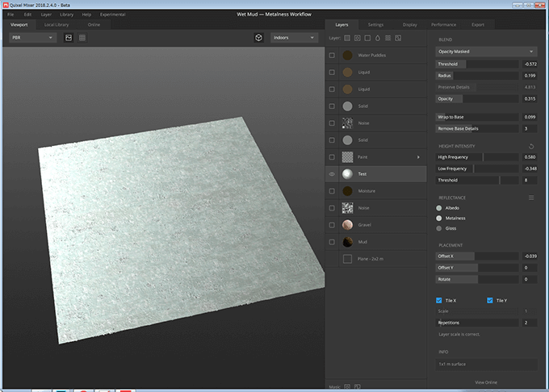Screen dimensions: 549x392
Task: Adjust the High Frequency slider
Action: click(477, 157)
